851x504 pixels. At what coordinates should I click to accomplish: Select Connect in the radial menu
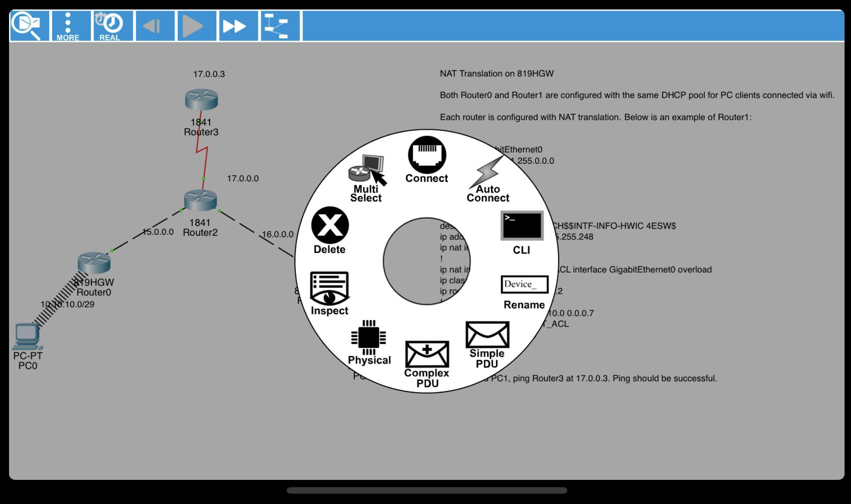coord(427,160)
